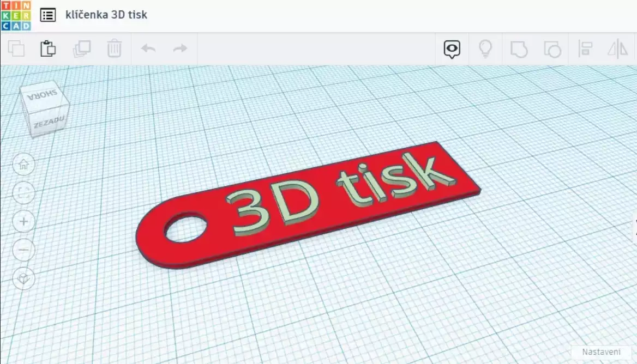
Task: Toggle orthographic perspective cube button
Action: point(23,278)
